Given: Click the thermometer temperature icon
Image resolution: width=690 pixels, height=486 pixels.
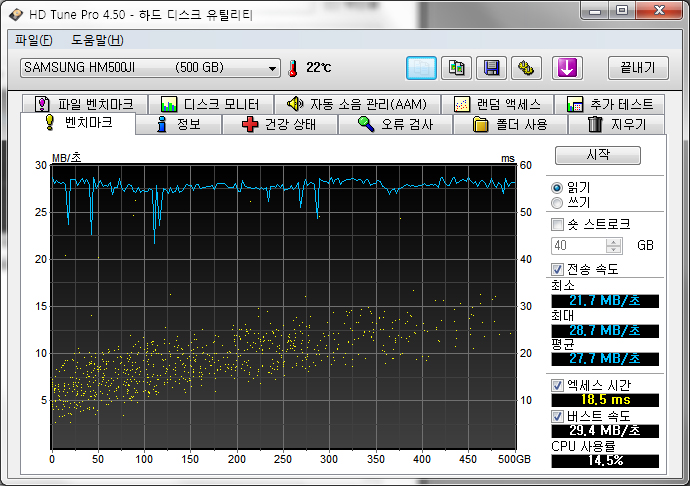Looking at the screenshot, I should (293, 68).
